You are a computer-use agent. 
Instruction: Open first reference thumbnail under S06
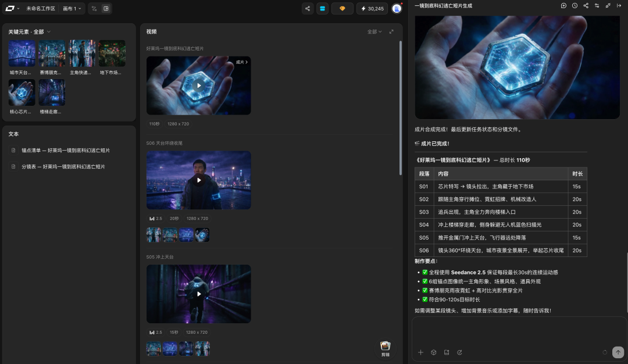click(x=154, y=235)
